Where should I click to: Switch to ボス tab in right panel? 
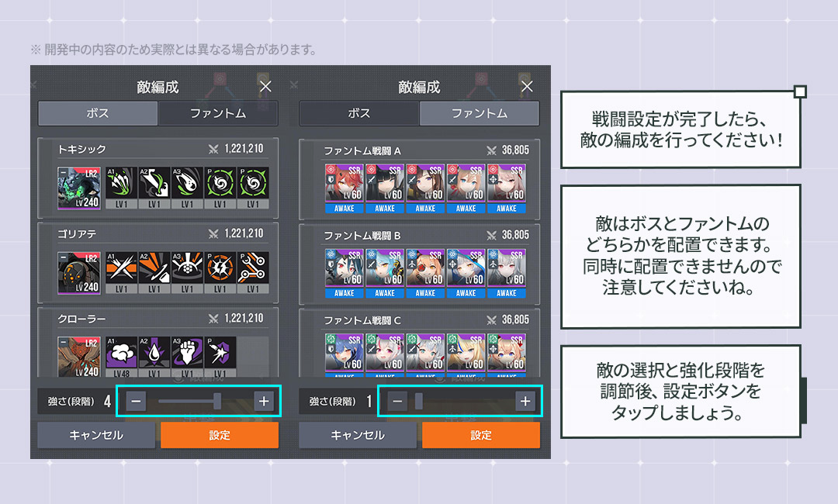(x=359, y=113)
